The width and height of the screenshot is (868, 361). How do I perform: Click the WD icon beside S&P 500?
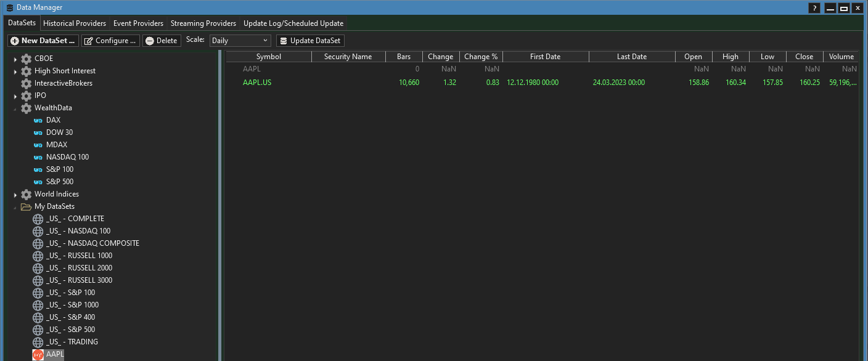coord(38,182)
